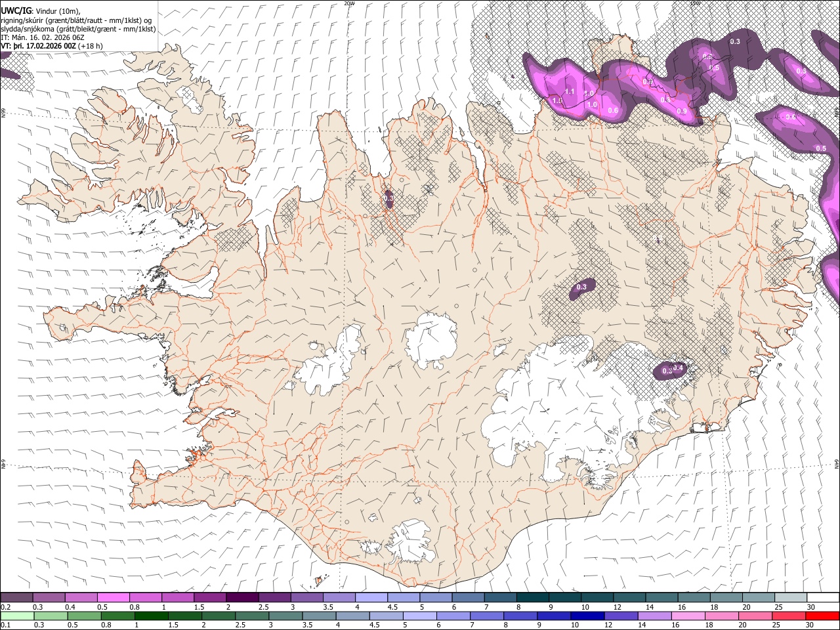Click the 'IT: Mán. 16. 02. 2026 06Z' line
The width and height of the screenshot is (840, 630).
[43, 37]
